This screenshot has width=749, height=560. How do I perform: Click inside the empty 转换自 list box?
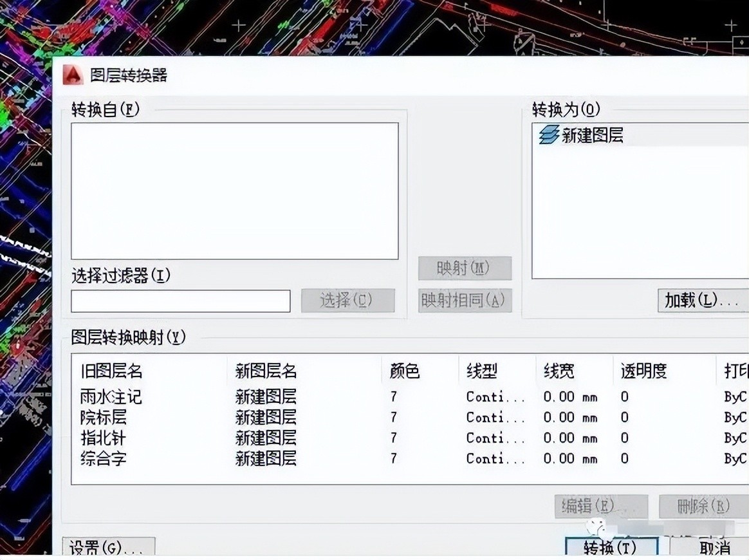234,191
